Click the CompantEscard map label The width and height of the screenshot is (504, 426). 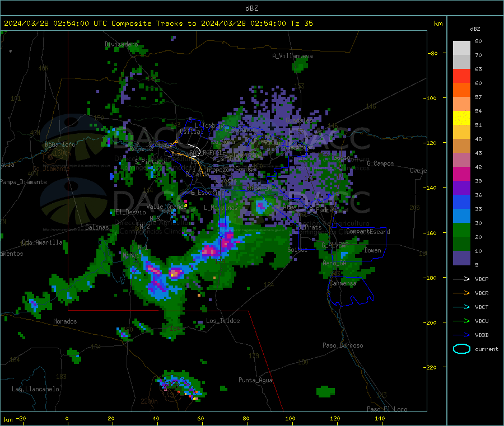coord(368,232)
